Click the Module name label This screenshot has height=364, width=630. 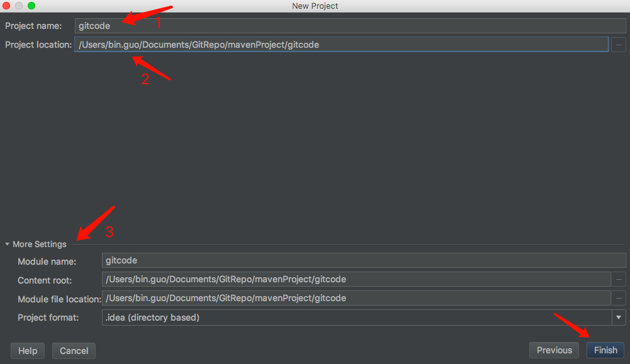tap(47, 262)
